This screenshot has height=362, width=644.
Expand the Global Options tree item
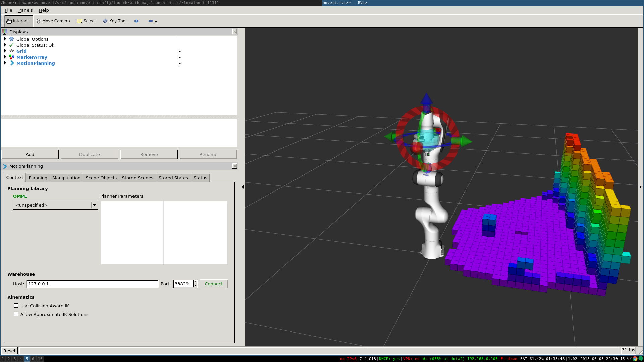(x=5, y=39)
